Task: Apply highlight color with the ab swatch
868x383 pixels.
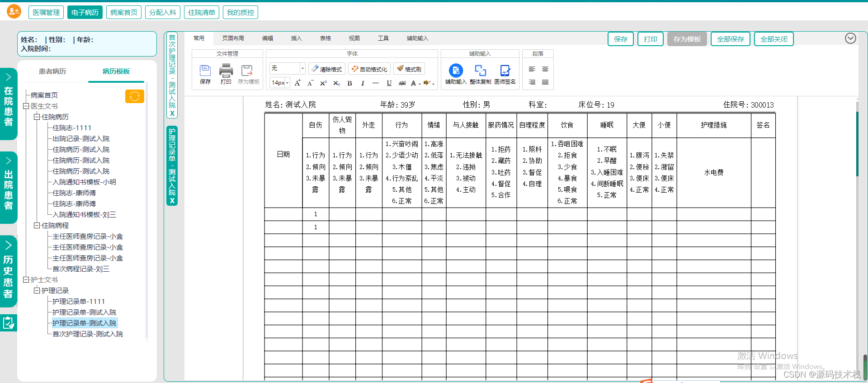Action: click(426, 83)
